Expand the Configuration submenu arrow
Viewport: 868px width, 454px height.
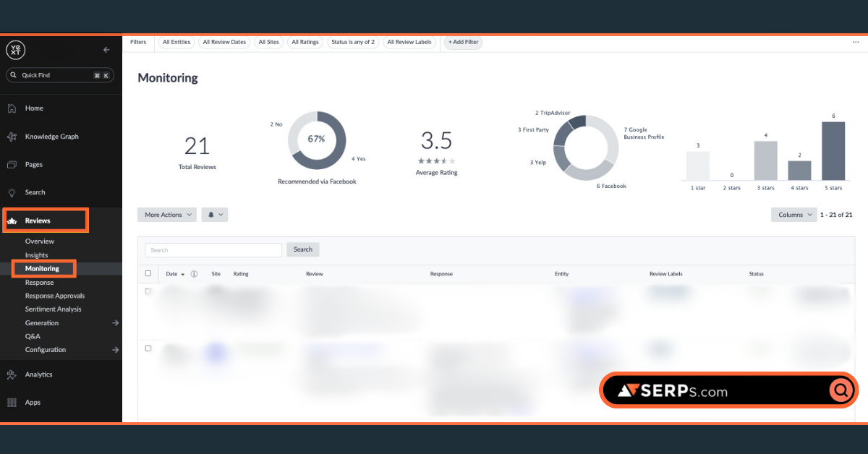tap(116, 350)
